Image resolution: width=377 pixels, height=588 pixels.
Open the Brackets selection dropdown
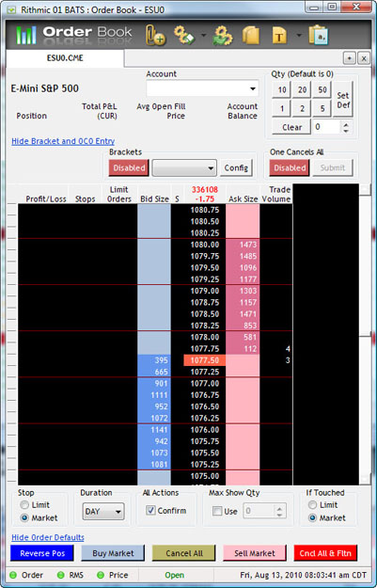click(x=184, y=168)
